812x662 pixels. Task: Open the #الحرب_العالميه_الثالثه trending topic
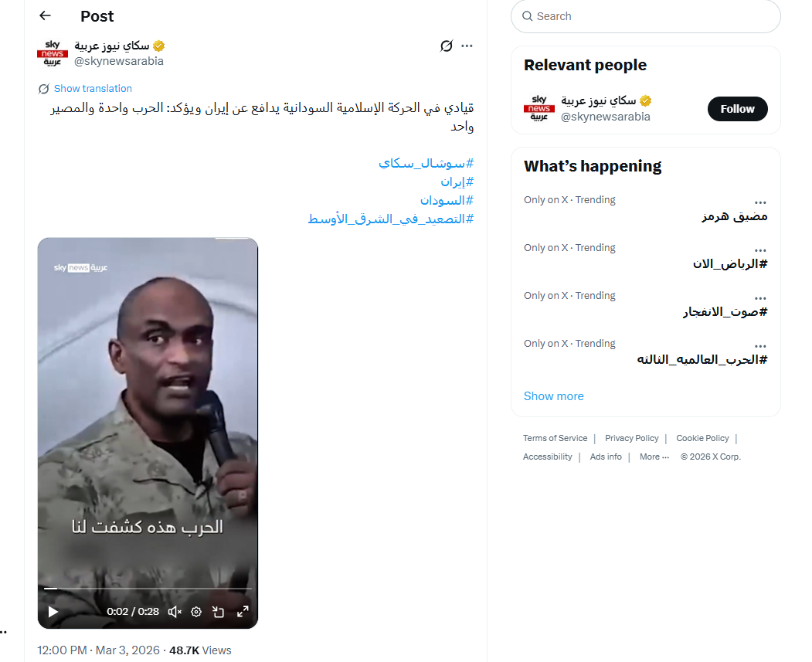point(702,359)
